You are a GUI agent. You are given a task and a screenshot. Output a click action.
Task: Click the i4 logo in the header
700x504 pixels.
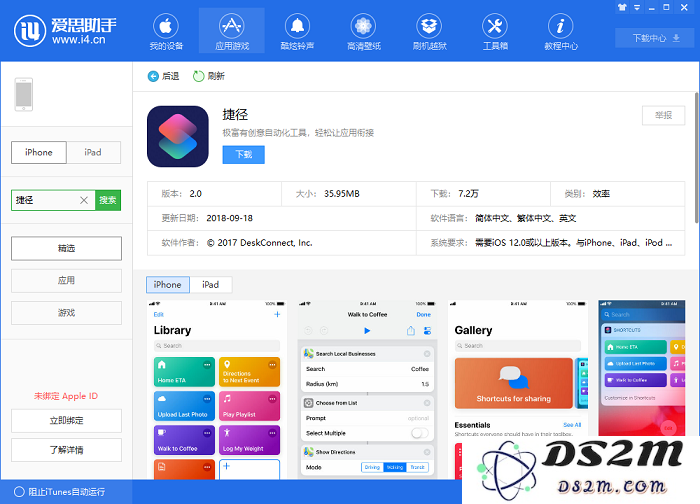click(30, 31)
